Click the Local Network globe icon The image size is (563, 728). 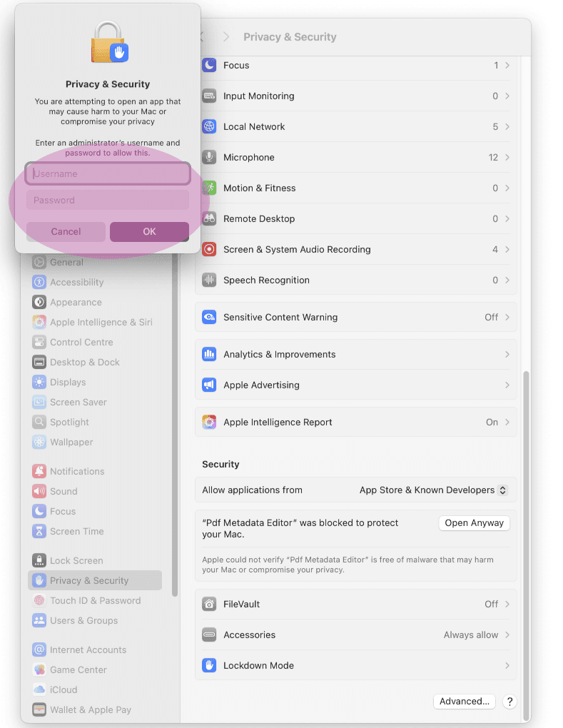pyautogui.click(x=209, y=127)
